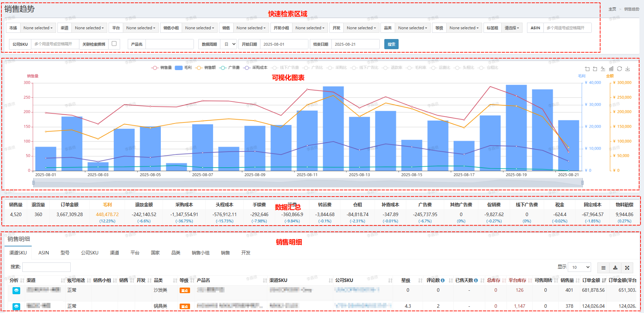This screenshot has height=313, width=644.
Task: Click the 主页 breadcrumb link
Action: (612, 9)
